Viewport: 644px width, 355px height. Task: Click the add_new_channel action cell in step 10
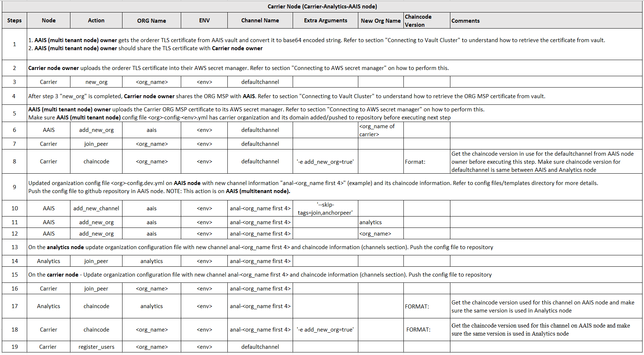96,208
